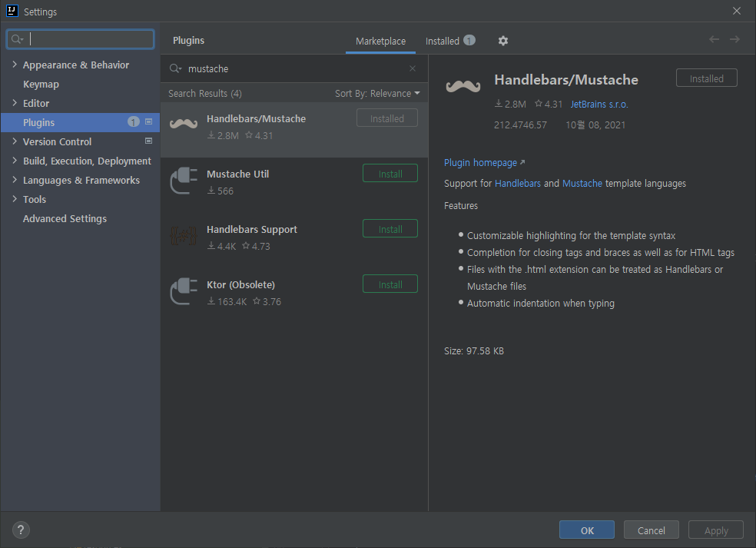Click the Size: 97.58 KB text
The image size is (756, 548).
pos(473,350)
